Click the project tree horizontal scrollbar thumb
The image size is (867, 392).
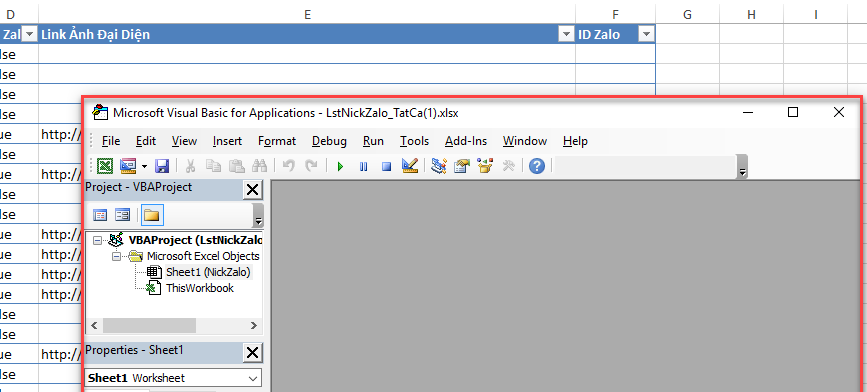(x=149, y=325)
